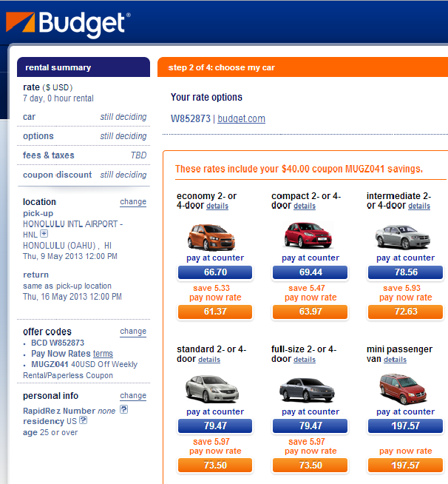Open RapidRez Number help question icon
This screenshot has height=484, width=448.
pos(123,409)
